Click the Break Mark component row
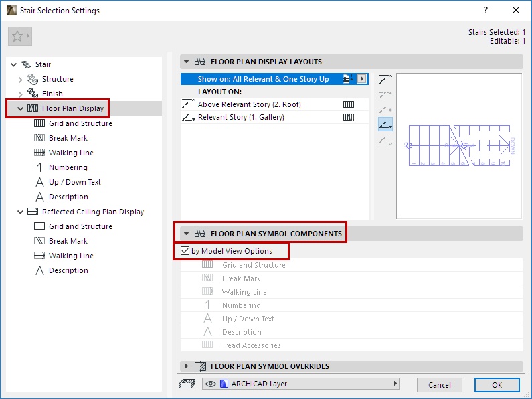Image resolution: width=532 pixels, height=399 pixels. [351, 278]
